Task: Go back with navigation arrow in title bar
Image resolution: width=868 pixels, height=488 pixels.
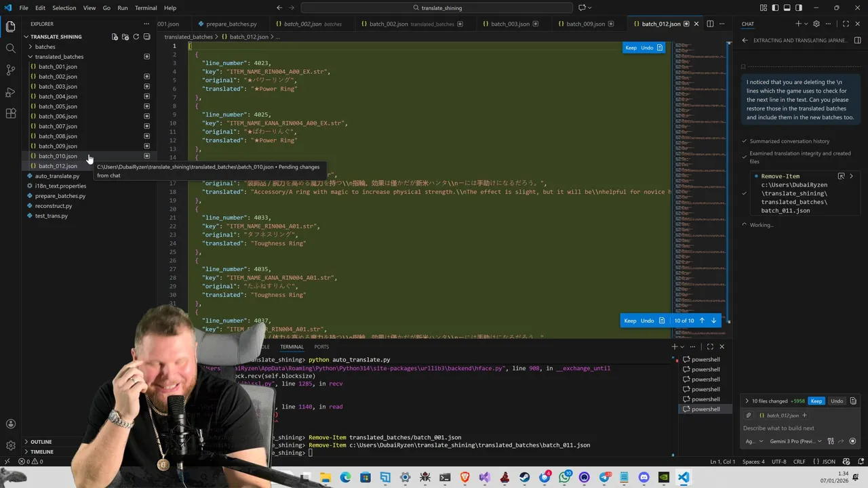Action: 280,7
